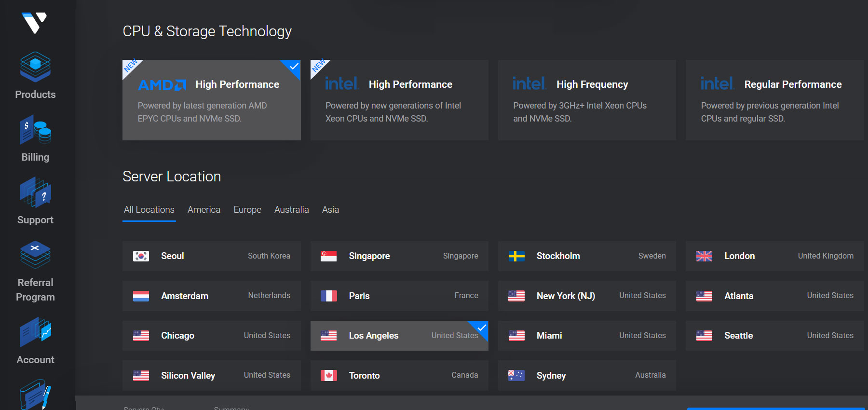Select AMD High Performance CPU option
This screenshot has height=410, width=868.
(212, 100)
